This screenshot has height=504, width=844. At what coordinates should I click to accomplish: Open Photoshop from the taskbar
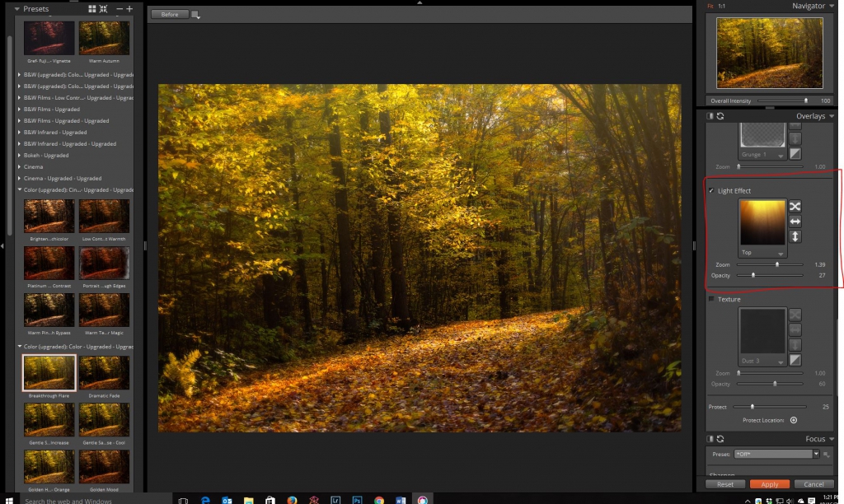(x=357, y=500)
